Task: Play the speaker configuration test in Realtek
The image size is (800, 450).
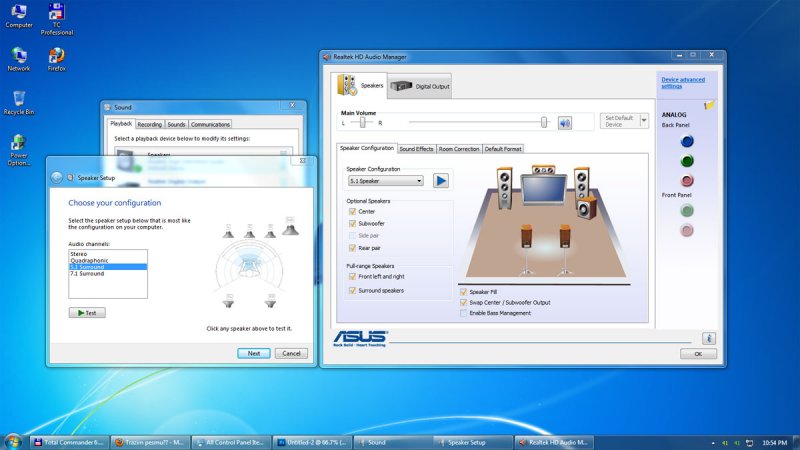Action: tap(441, 181)
